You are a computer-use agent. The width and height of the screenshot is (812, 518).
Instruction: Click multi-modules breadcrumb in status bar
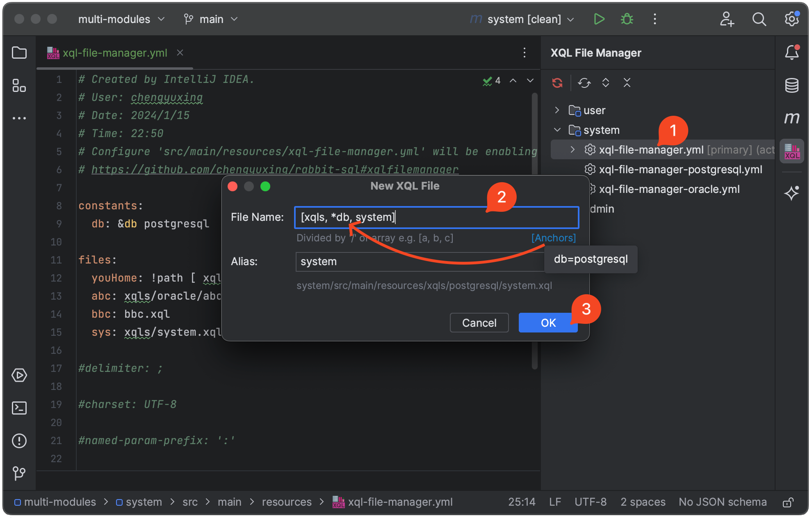55,502
